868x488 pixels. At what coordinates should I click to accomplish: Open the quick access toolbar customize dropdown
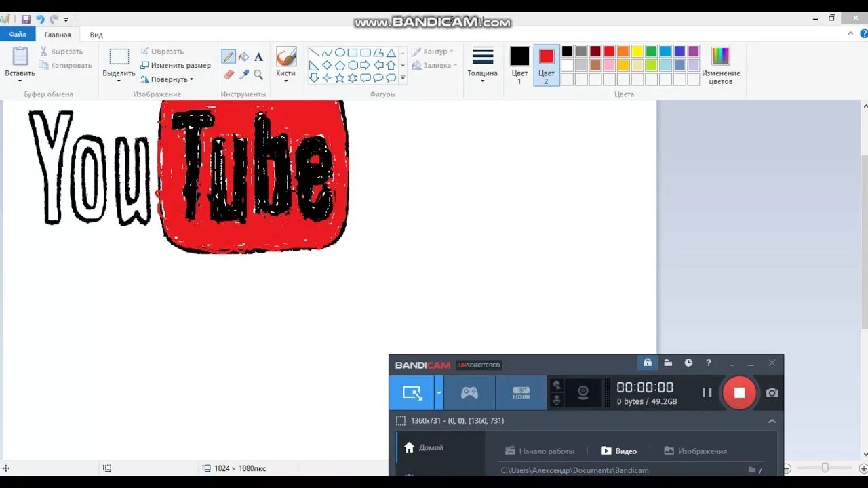pos(66,20)
